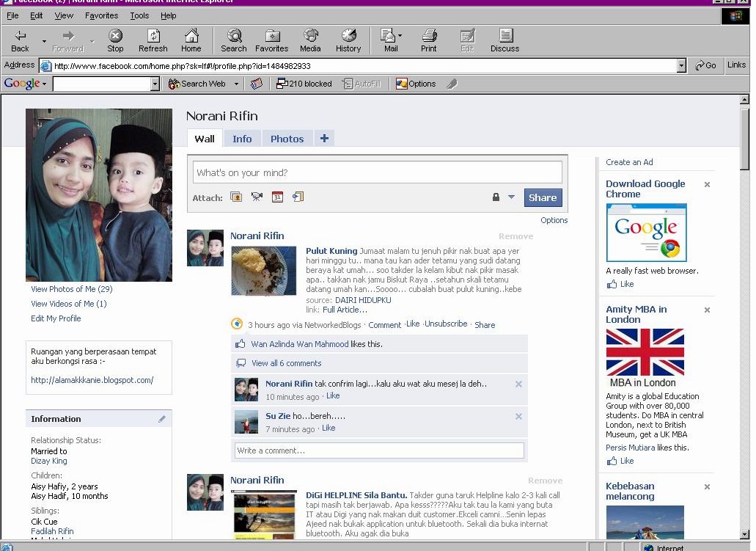Open the Edit menu
The width and height of the screenshot is (756, 551).
(x=36, y=15)
